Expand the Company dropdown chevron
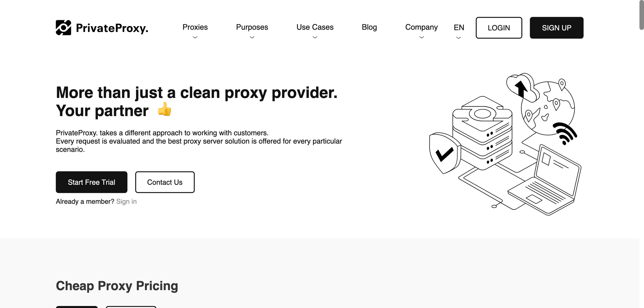This screenshot has width=644, height=308. (x=421, y=38)
